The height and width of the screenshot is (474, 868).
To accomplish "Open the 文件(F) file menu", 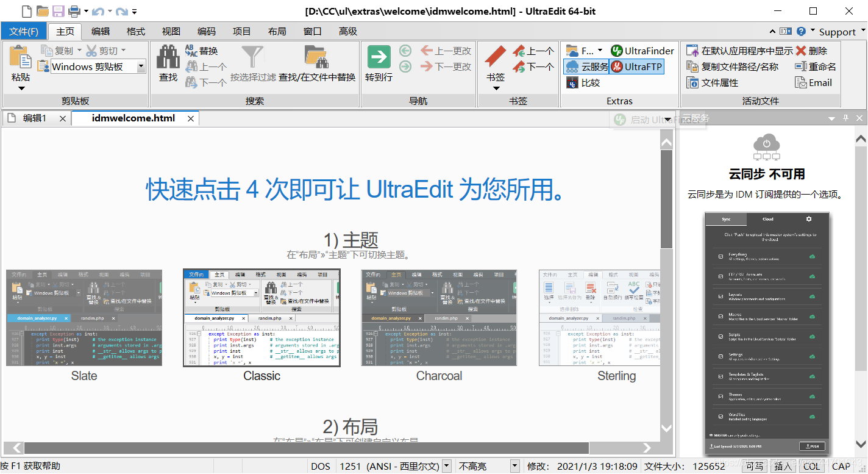I will [x=24, y=31].
